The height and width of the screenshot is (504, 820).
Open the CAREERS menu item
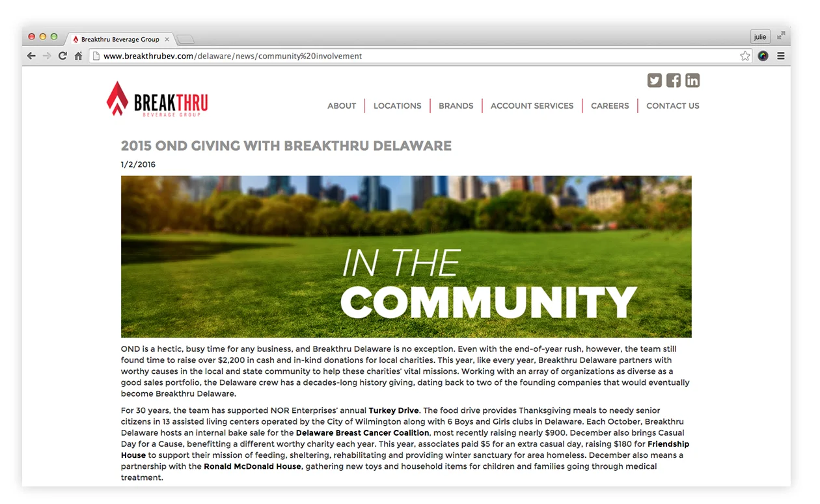coord(610,106)
